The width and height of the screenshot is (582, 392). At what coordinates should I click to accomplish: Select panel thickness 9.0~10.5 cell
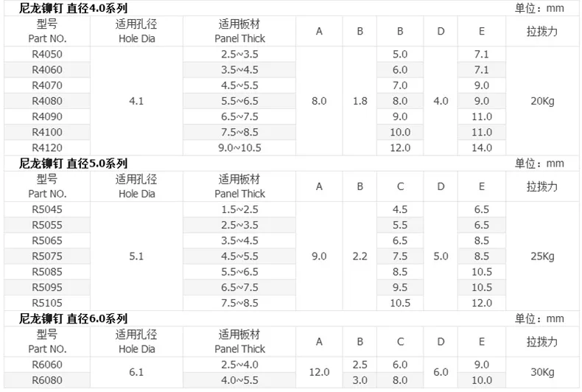click(x=239, y=148)
